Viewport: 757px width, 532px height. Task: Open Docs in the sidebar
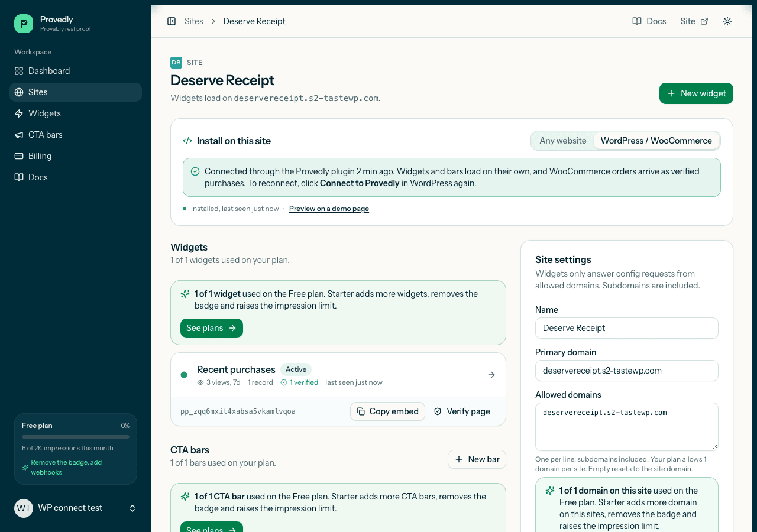tap(76, 177)
